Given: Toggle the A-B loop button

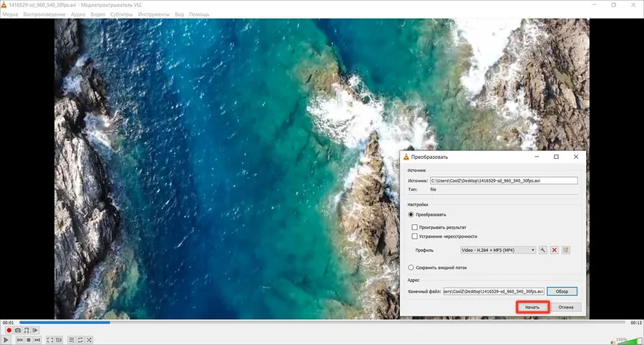Looking at the screenshot, I should tap(26, 330).
